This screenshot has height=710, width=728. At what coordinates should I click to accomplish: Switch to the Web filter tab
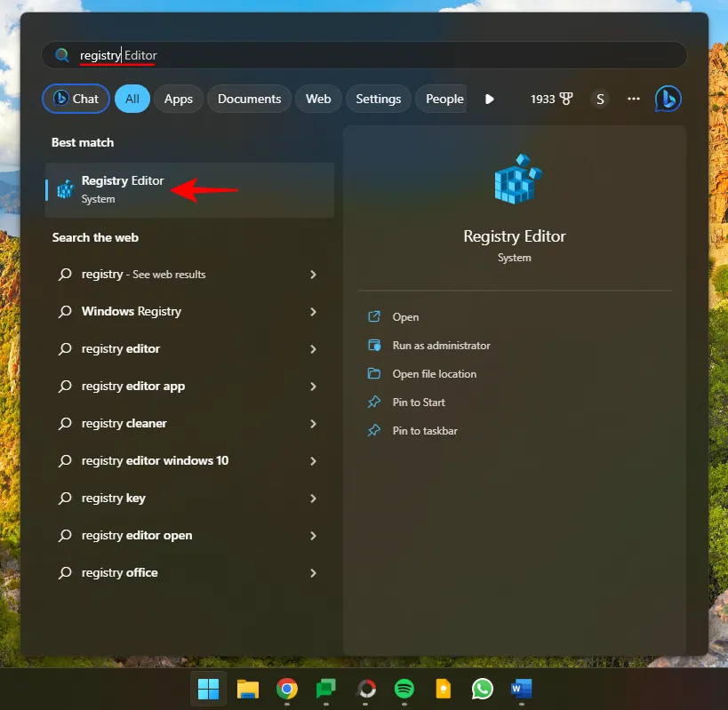tap(318, 99)
